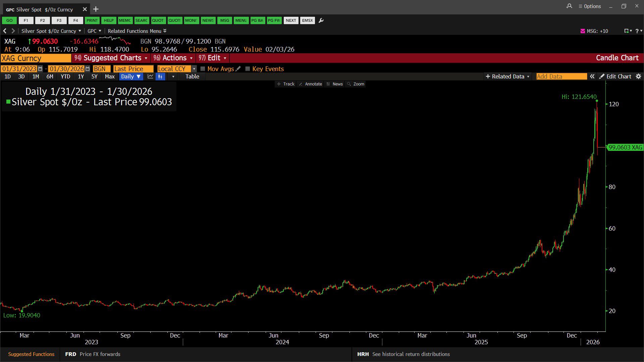Edit moving averages with pencil icon
644x362 pixels.
coord(238,69)
